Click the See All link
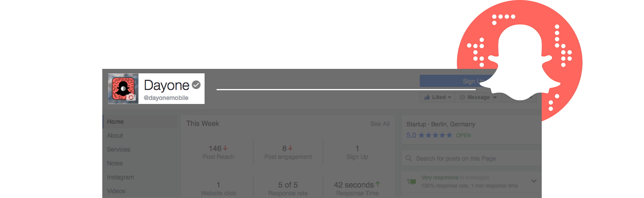 [380, 124]
